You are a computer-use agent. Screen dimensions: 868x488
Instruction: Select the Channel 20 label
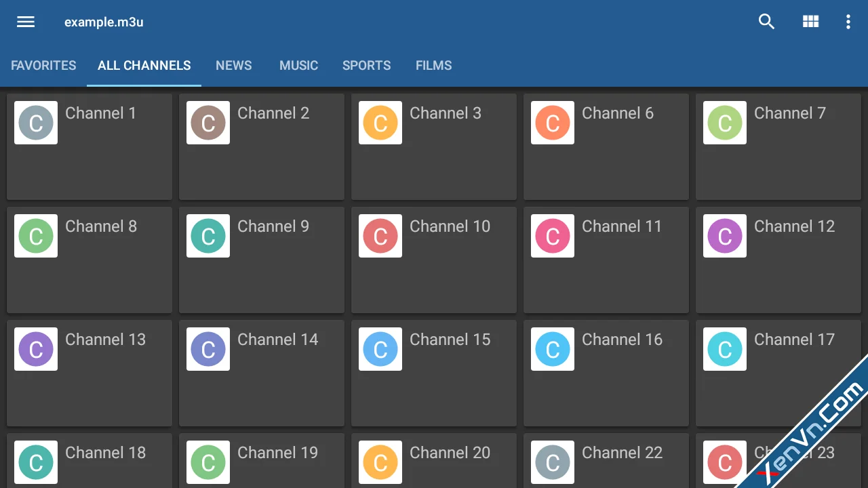tap(450, 453)
